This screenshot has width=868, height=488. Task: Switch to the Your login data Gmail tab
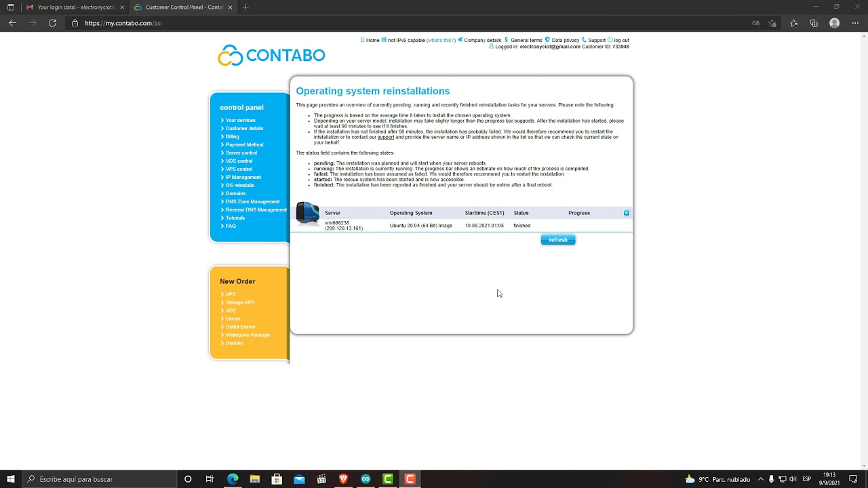(74, 7)
